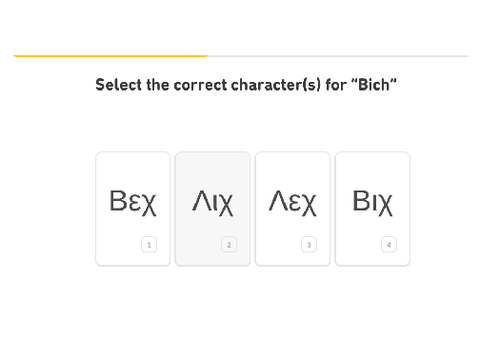This screenshot has height=360, width=480.
Task: Select the Βιχ answer card
Action: click(373, 209)
